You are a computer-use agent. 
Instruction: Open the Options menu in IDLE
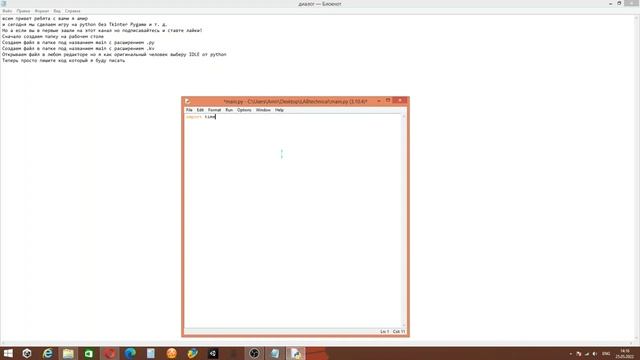(x=244, y=110)
